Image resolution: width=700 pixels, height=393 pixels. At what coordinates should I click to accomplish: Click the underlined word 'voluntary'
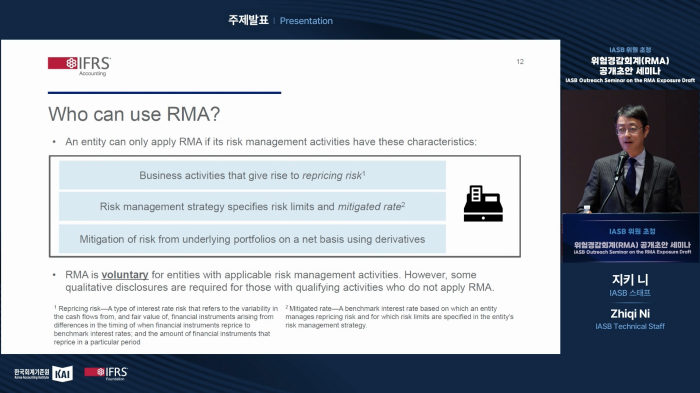pyautogui.click(x=125, y=275)
